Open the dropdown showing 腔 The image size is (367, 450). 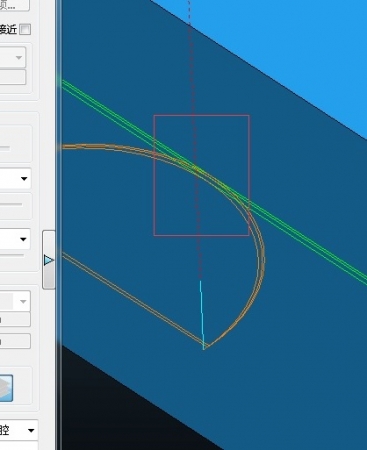click(x=18, y=430)
